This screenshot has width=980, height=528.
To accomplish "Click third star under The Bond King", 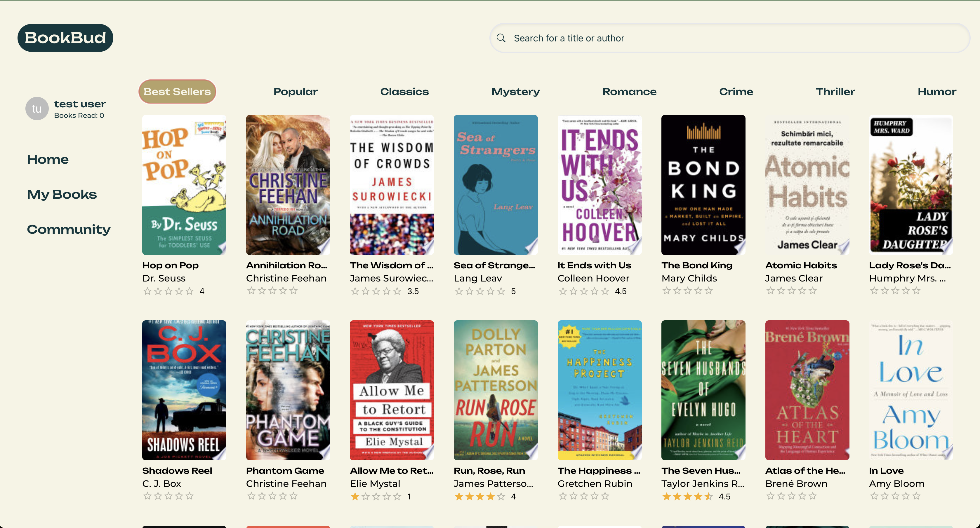I will [687, 291].
